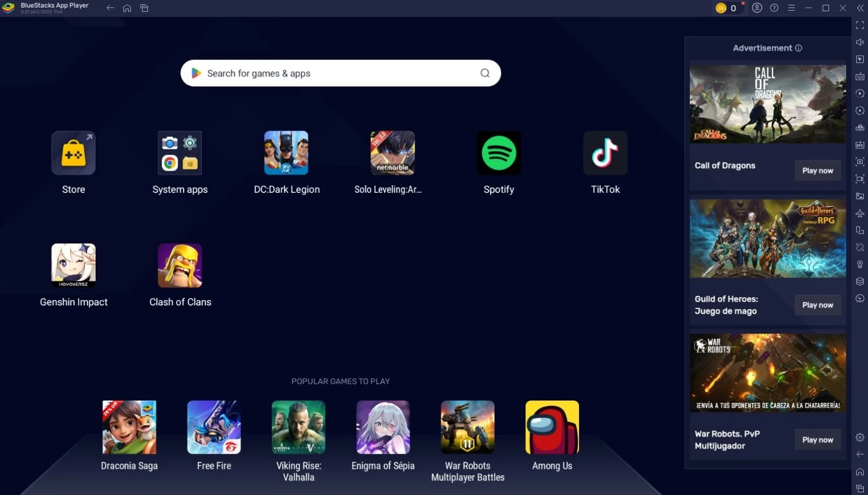Click the sync operations icon
This screenshot has height=495, width=868.
click(x=860, y=111)
